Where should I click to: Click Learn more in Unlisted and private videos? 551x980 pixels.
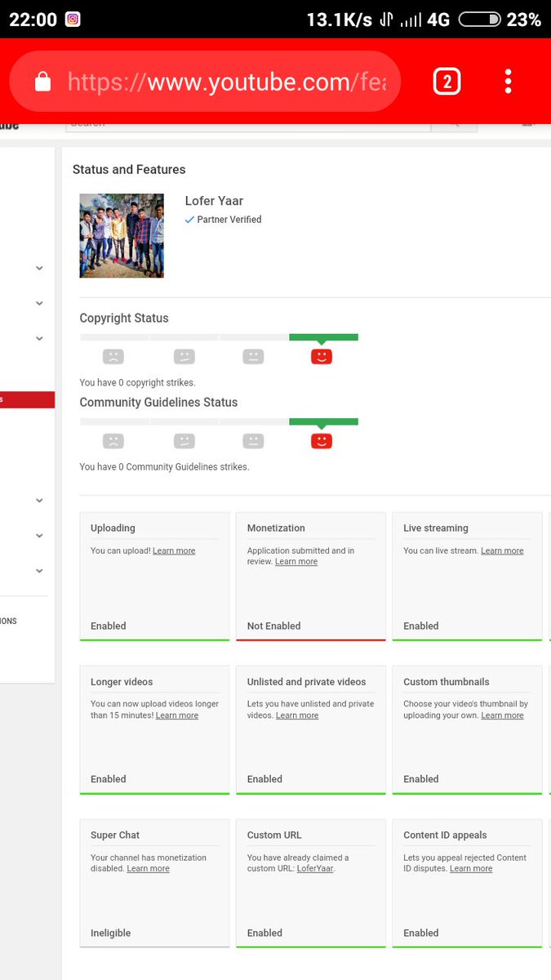pos(297,715)
